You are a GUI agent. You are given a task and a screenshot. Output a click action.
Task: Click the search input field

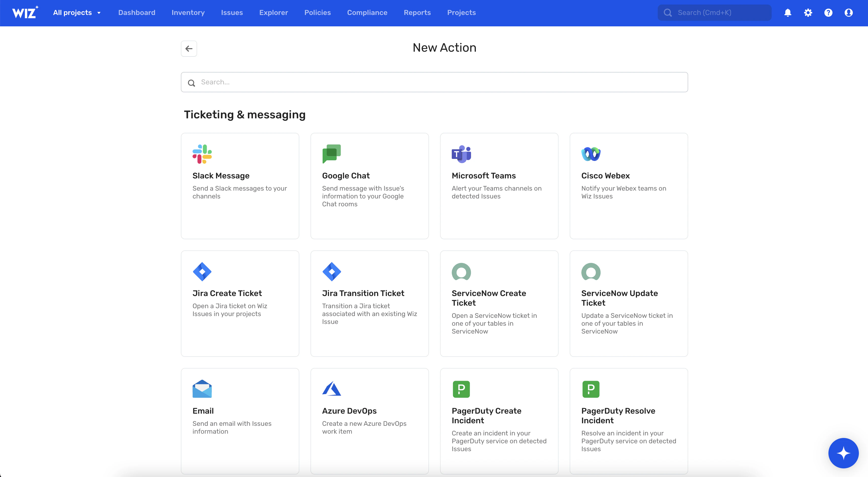434,82
